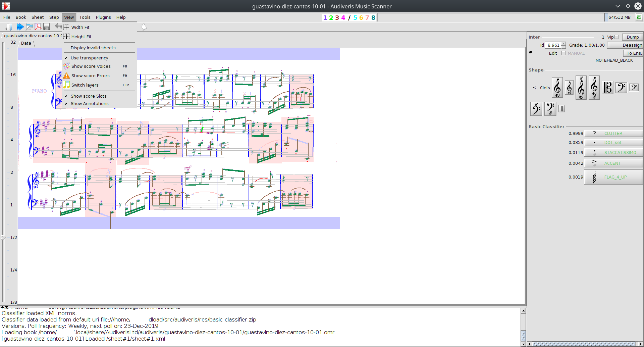Increment the Id value using the up spinner
Viewport: 644px width, 347px height.
click(563, 44)
